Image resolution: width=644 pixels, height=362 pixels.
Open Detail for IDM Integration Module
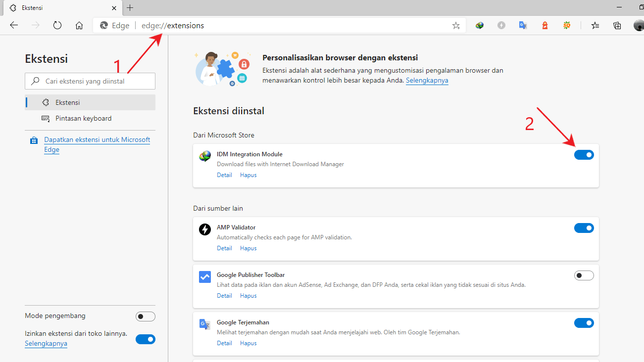pos(224,175)
